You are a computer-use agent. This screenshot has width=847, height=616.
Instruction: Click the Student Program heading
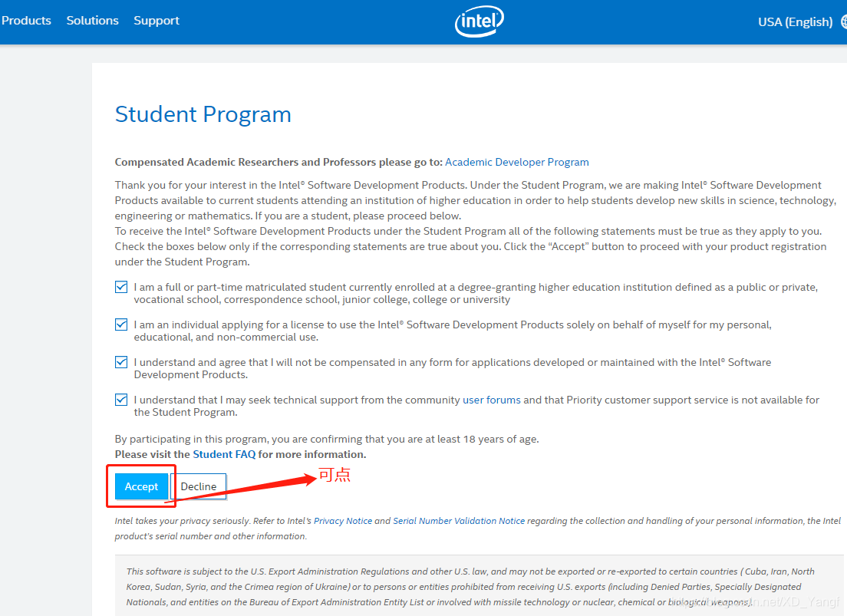tap(203, 114)
